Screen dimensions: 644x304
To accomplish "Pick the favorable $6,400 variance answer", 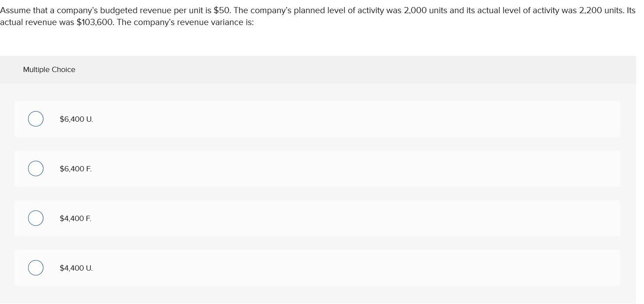I will 75,168.
